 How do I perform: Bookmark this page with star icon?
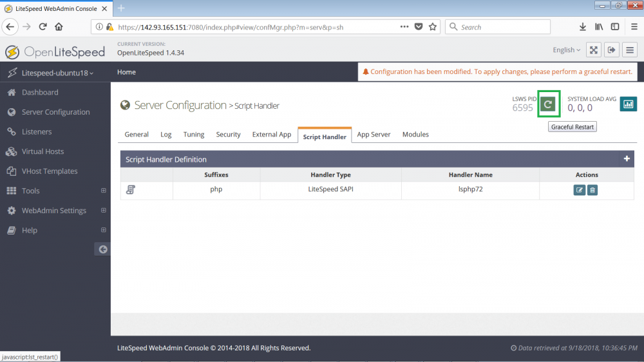coord(433,26)
